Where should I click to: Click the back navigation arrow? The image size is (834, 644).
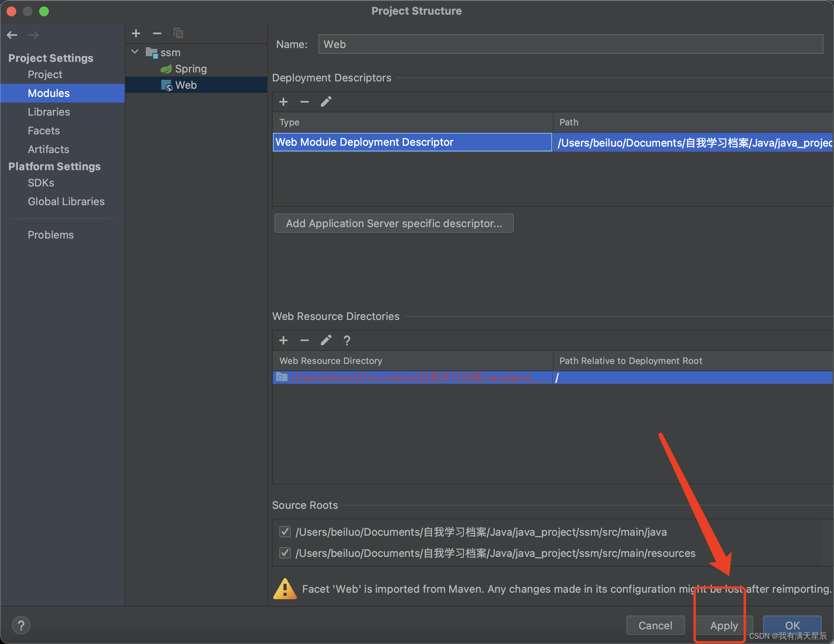(12, 35)
